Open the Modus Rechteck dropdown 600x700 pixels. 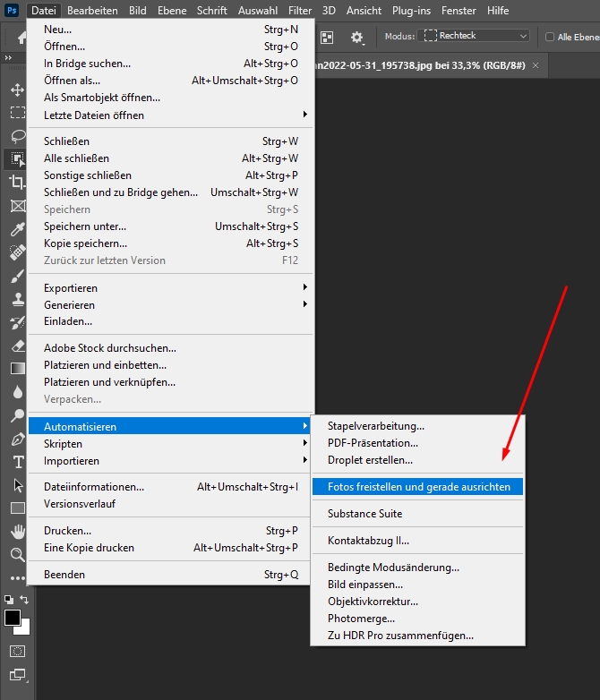tap(474, 36)
